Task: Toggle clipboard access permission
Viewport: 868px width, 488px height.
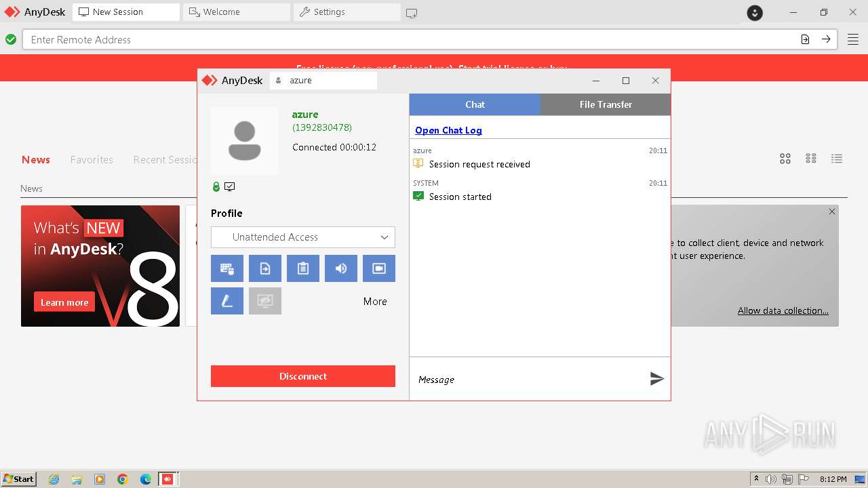Action: [303, 268]
